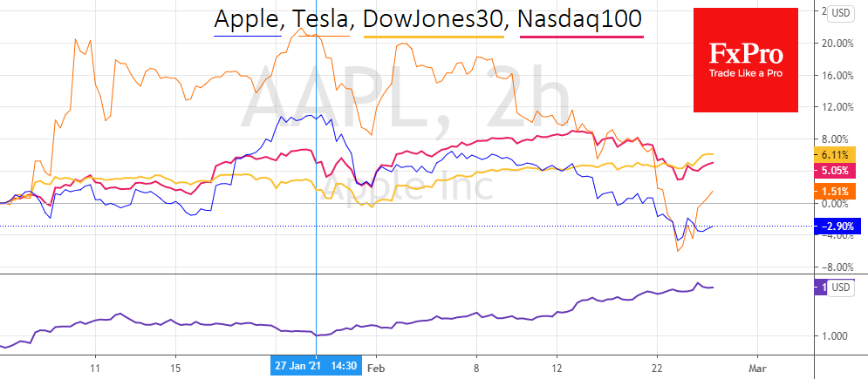The width and height of the screenshot is (868, 379).
Task: Open the lower pane USD currency selector
Action: coord(841,288)
